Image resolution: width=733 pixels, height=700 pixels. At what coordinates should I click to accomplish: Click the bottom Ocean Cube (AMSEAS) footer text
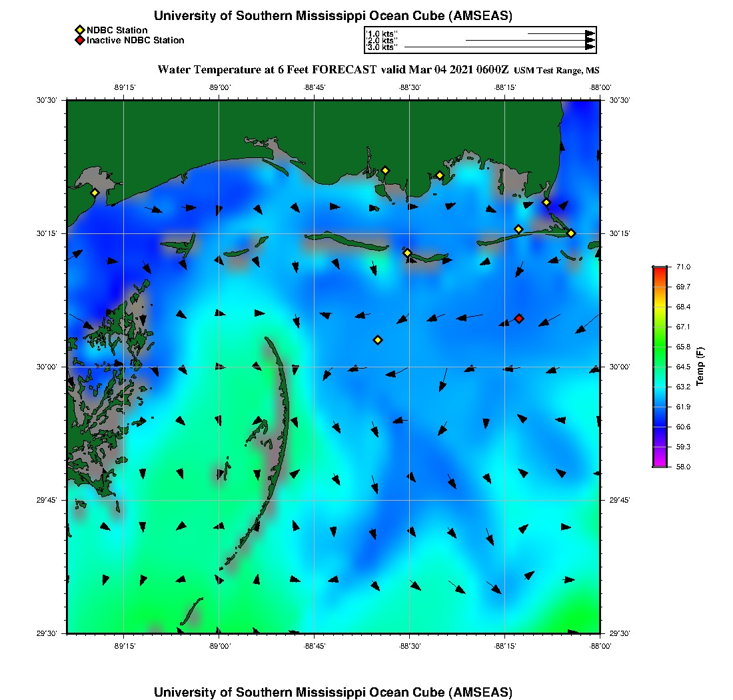333,691
